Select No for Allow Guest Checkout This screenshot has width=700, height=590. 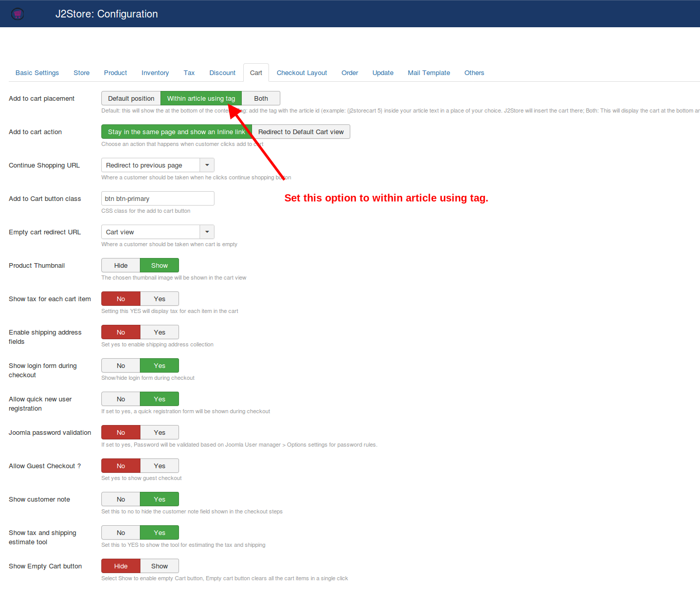click(121, 466)
